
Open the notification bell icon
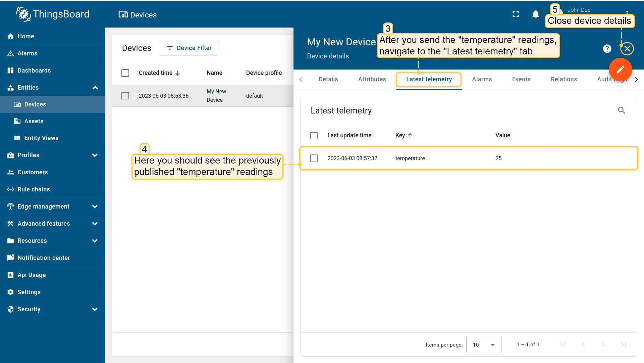[x=536, y=14]
